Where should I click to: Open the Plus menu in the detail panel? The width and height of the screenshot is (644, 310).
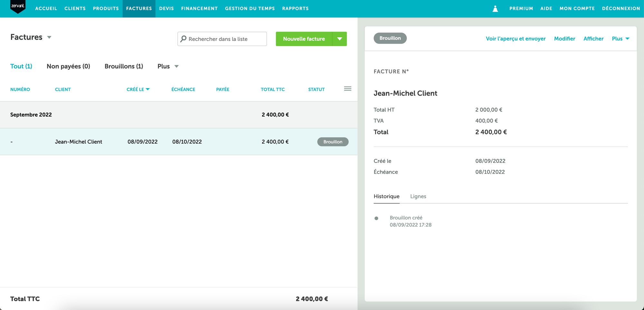click(x=620, y=38)
